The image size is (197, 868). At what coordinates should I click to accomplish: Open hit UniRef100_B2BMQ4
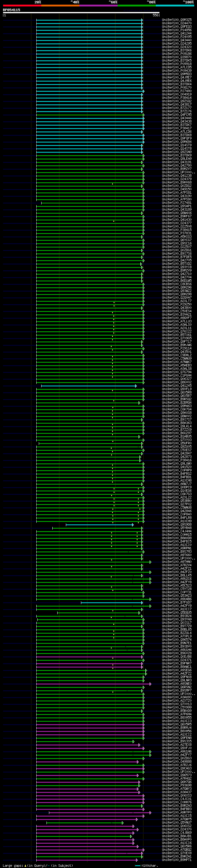pos(177,403)
